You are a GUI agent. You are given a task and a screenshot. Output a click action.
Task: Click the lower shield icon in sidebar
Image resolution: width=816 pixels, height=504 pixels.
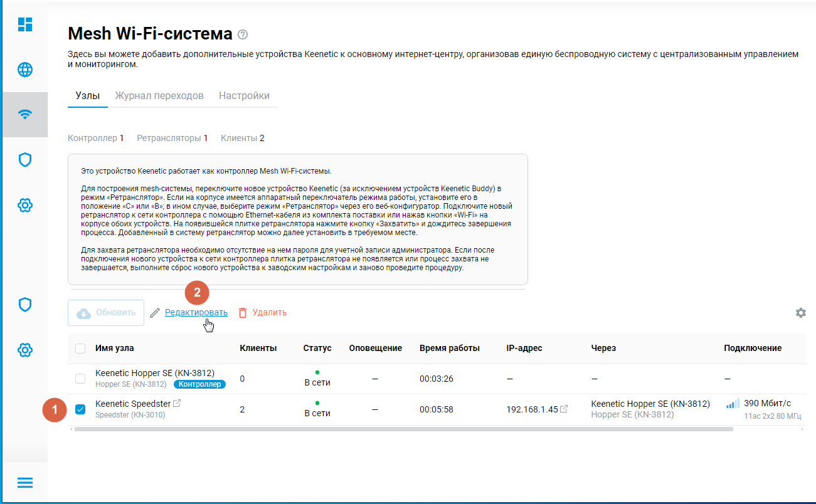[x=25, y=305]
